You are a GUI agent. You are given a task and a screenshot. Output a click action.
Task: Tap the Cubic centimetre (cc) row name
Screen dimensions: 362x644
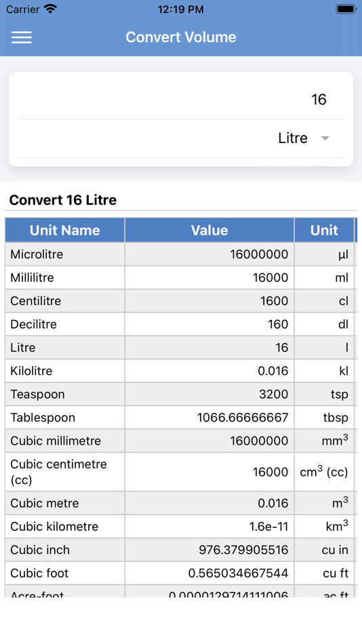coord(58,472)
